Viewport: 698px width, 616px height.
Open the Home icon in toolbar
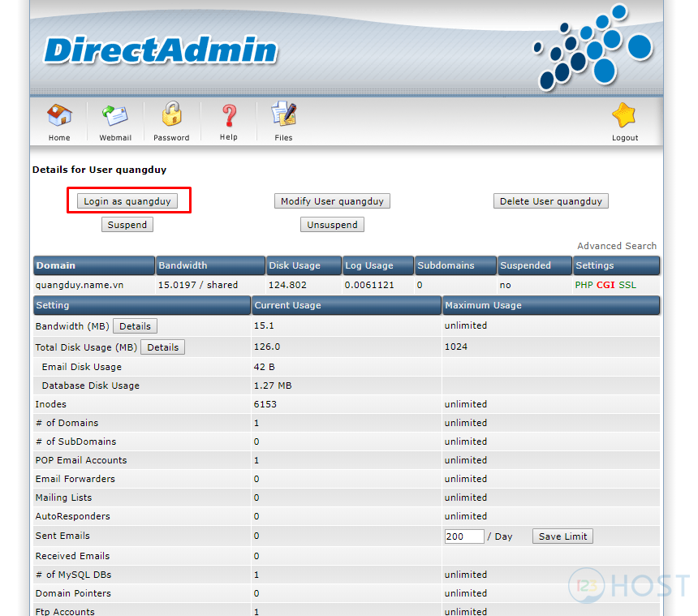59,114
